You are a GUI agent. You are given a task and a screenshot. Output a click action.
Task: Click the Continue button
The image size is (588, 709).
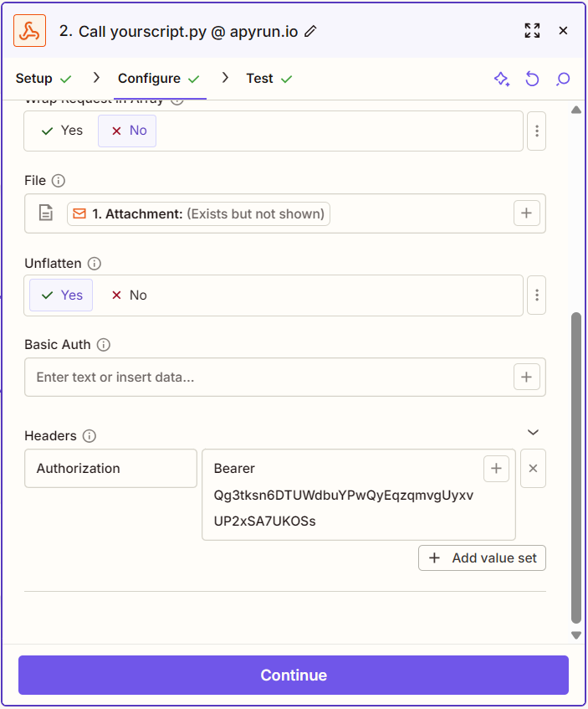coord(294,675)
